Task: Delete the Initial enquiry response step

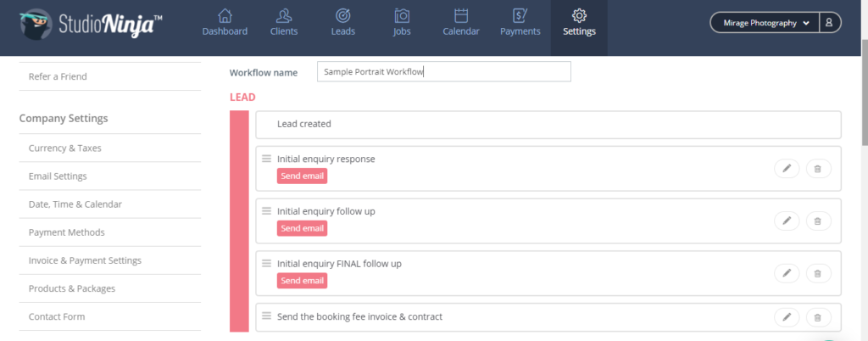Action: pyautogui.click(x=818, y=168)
